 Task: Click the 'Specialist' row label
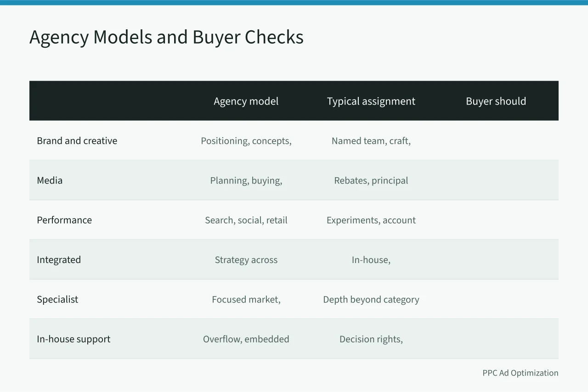tap(57, 299)
